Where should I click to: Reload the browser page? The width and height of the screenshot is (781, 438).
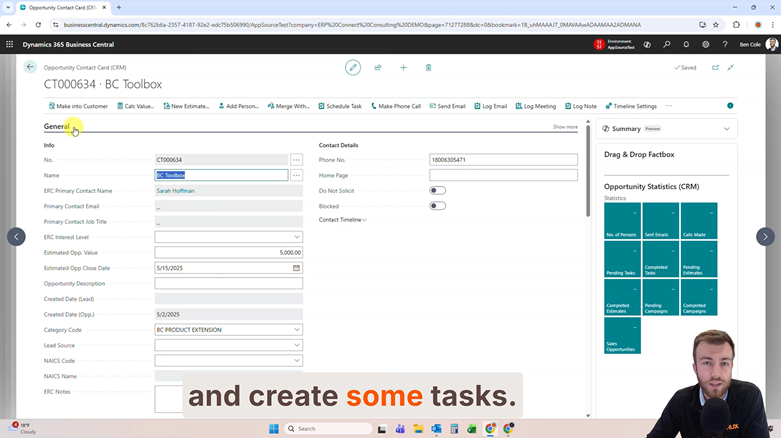coord(38,24)
